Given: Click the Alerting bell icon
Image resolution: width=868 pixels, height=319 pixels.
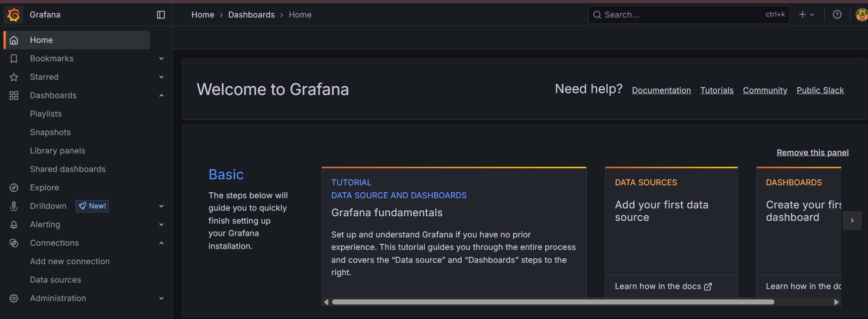Looking at the screenshot, I should coord(14,224).
